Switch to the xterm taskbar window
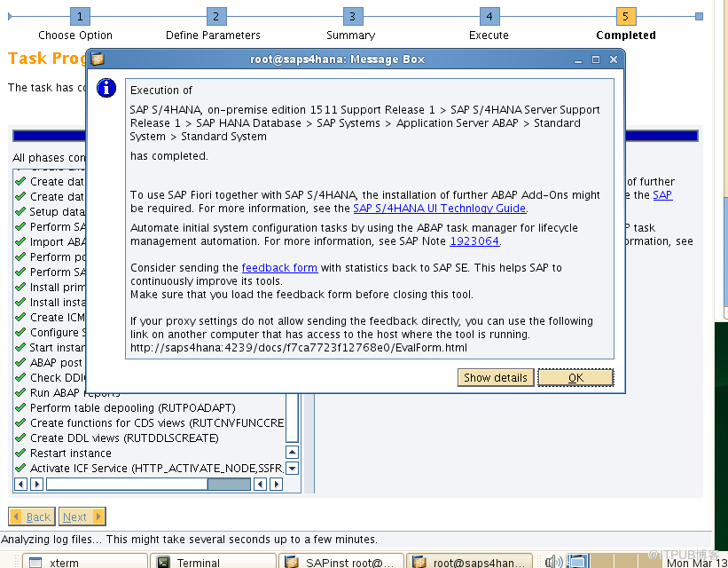This screenshot has width=728, height=568. pyautogui.click(x=85, y=562)
